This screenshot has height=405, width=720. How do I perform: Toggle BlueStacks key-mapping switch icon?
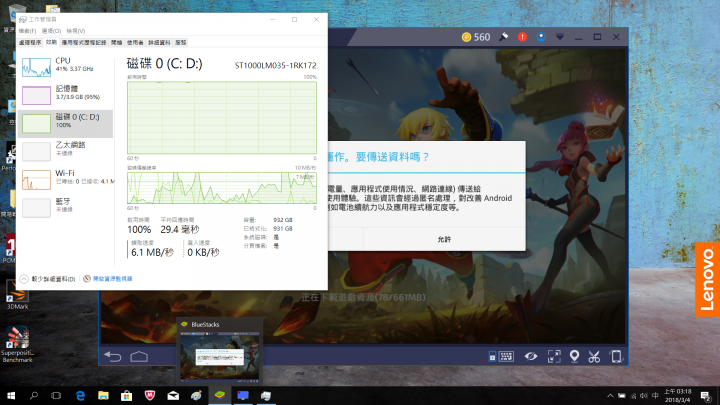pos(492,356)
